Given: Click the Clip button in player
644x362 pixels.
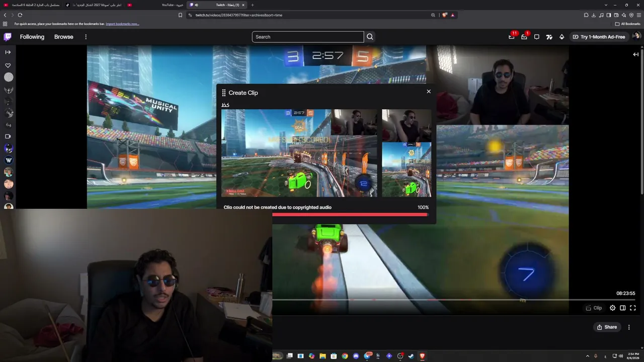Looking at the screenshot, I should click(594, 308).
